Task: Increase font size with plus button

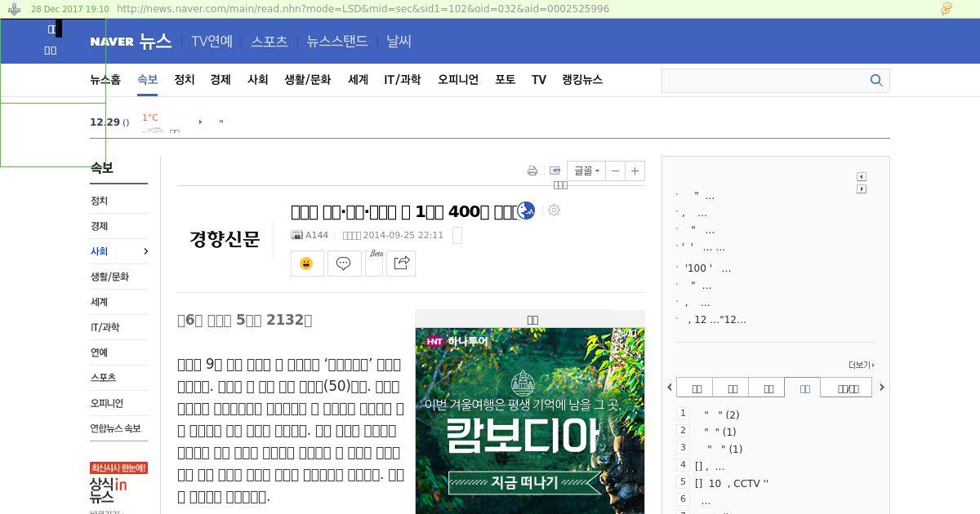Action: pos(635,171)
